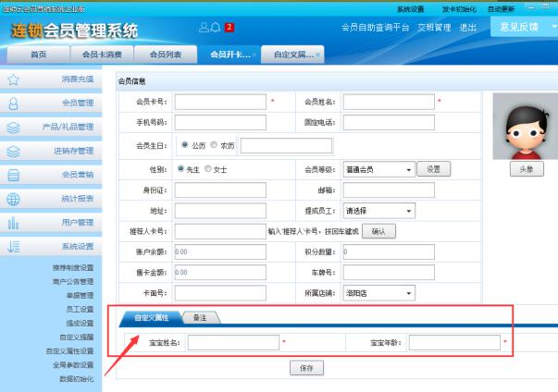Click the 系统设置 sort icon in sidebar
Screen dimensions: 558x392
coord(13,246)
